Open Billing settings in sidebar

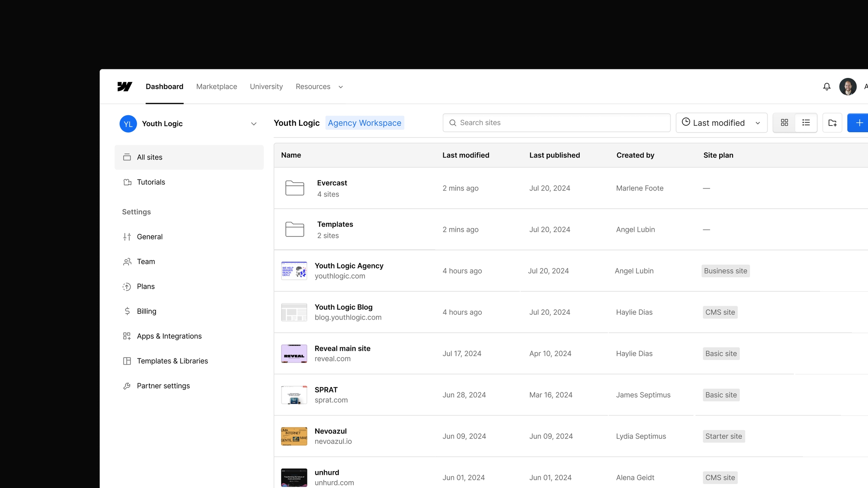(x=146, y=311)
